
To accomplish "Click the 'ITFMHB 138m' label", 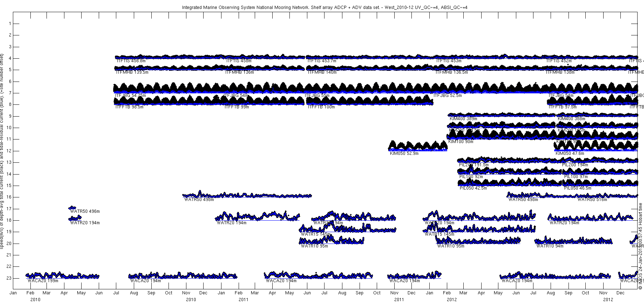I will pyautogui.click(x=560, y=72).
